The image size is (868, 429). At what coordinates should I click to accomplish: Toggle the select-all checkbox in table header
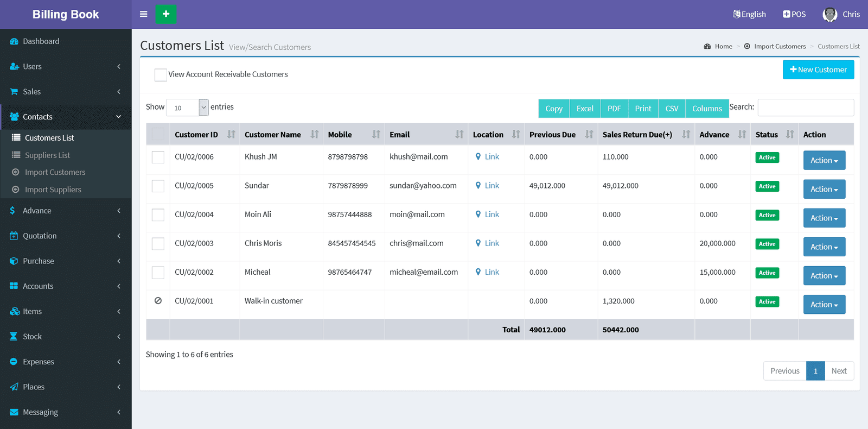[x=158, y=134]
